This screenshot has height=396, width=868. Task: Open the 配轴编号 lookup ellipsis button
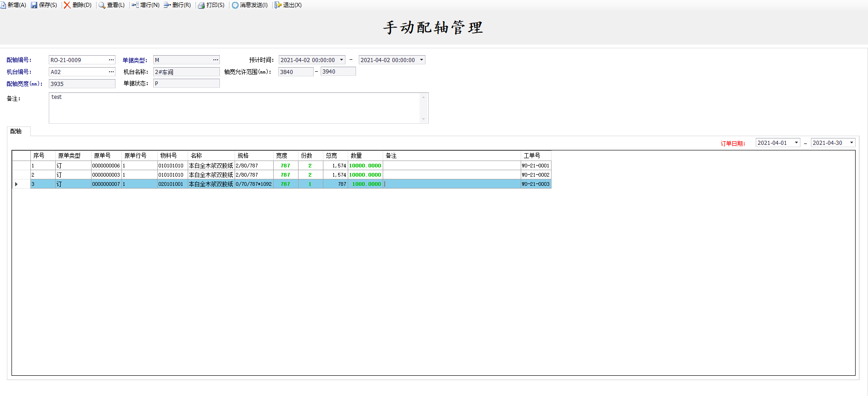pos(111,60)
